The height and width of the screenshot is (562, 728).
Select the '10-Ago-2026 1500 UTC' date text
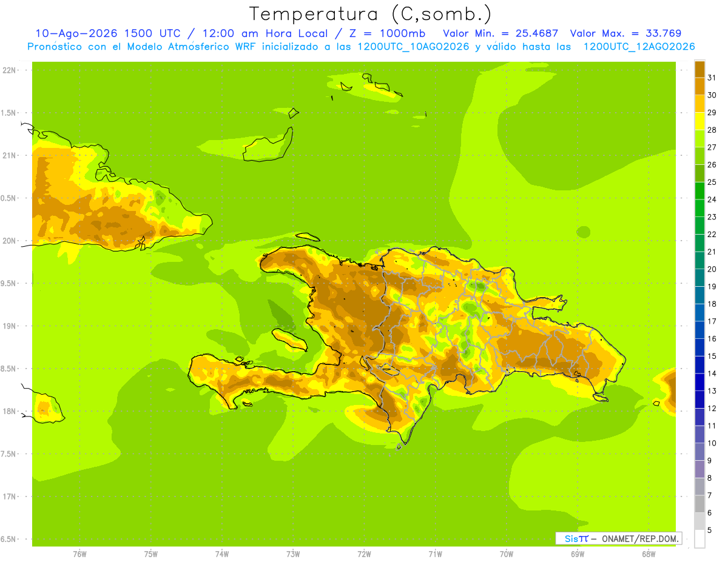coord(107,33)
